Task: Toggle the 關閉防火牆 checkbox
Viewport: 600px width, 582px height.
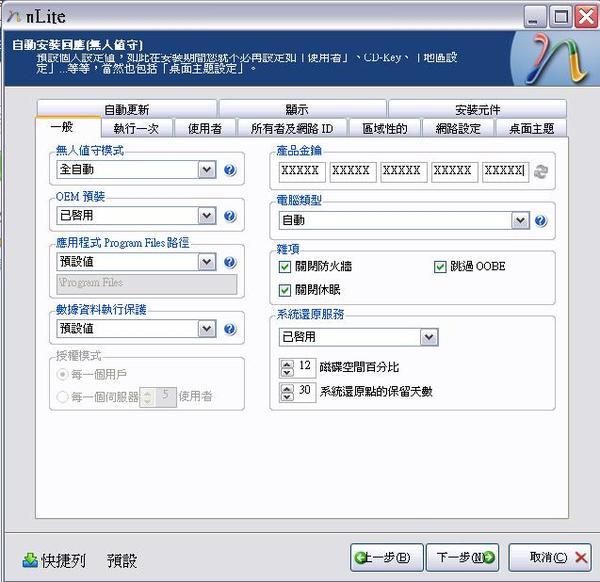Action: [284, 267]
